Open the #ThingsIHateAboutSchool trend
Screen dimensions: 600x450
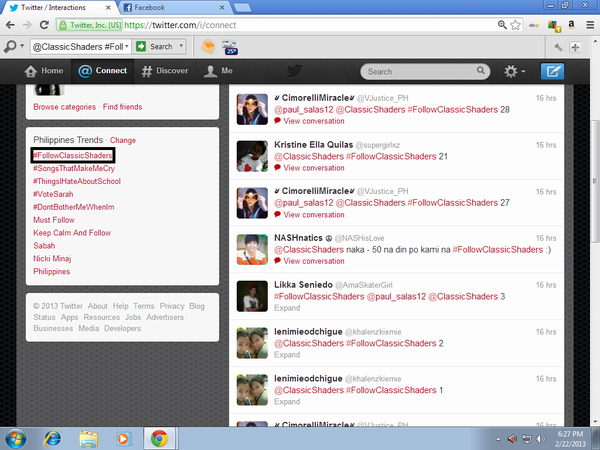pos(77,181)
